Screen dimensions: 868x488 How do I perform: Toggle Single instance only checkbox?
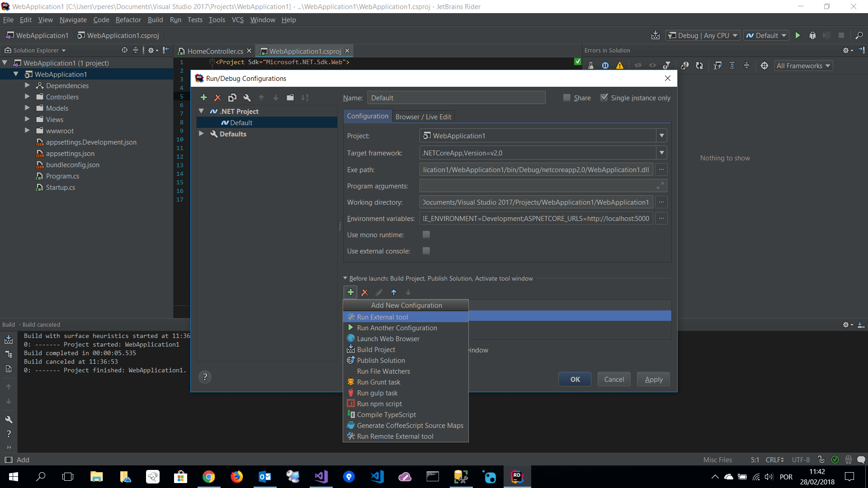(604, 98)
